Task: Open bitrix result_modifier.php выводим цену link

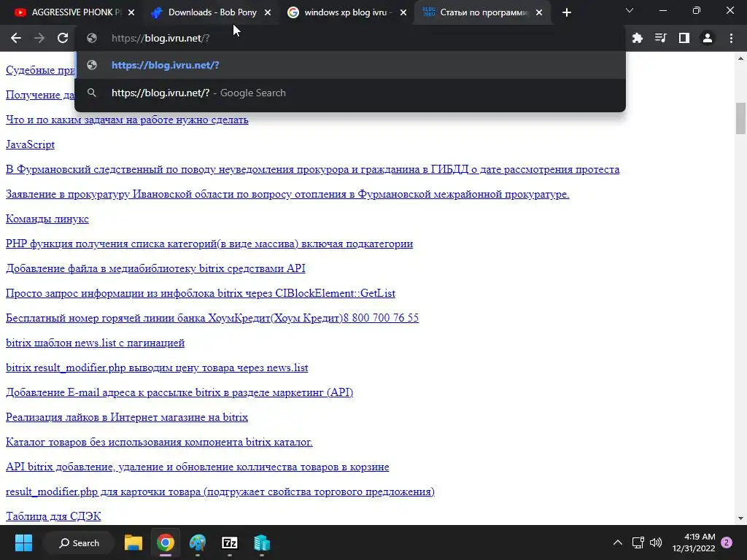Action: point(157,367)
